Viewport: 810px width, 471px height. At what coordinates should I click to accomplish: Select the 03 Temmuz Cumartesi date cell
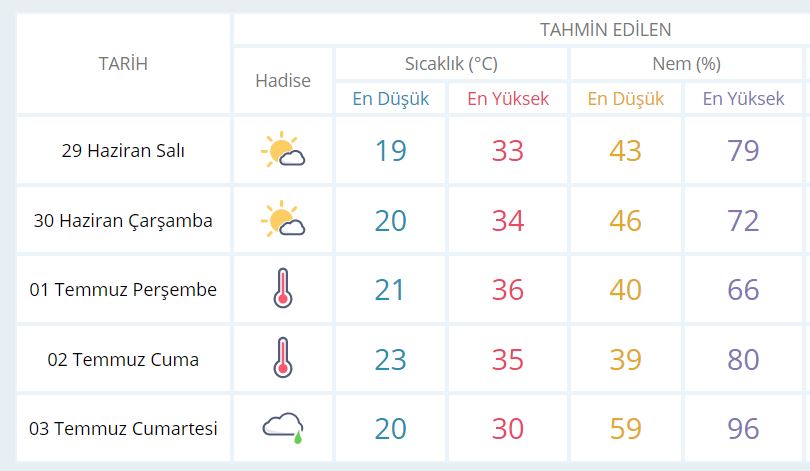pos(123,428)
